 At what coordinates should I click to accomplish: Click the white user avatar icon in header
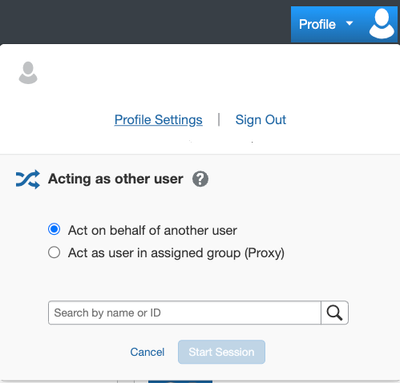coord(381,24)
